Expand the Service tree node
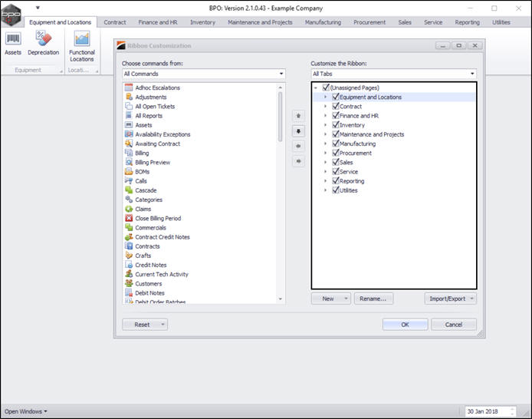The width and height of the screenshot is (532, 419). pos(325,171)
